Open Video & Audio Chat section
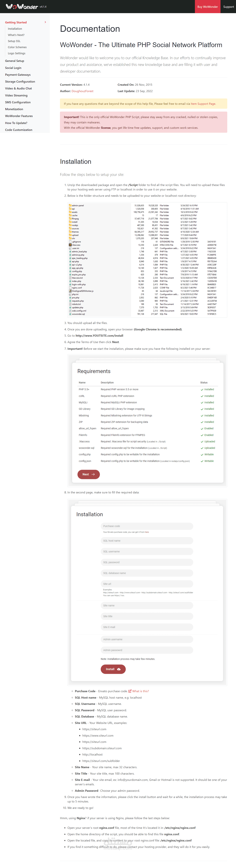Screen dimensions: 236x868 pyautogui.click(x=18, y=88)
